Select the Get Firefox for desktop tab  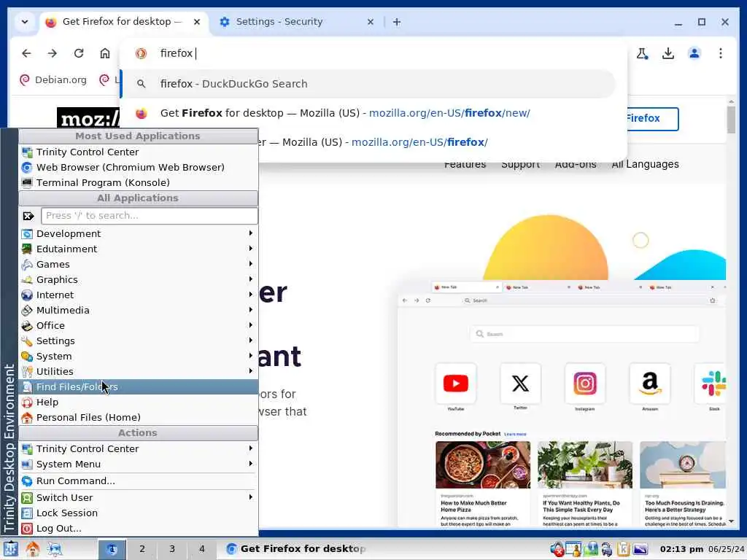[123, 22]
